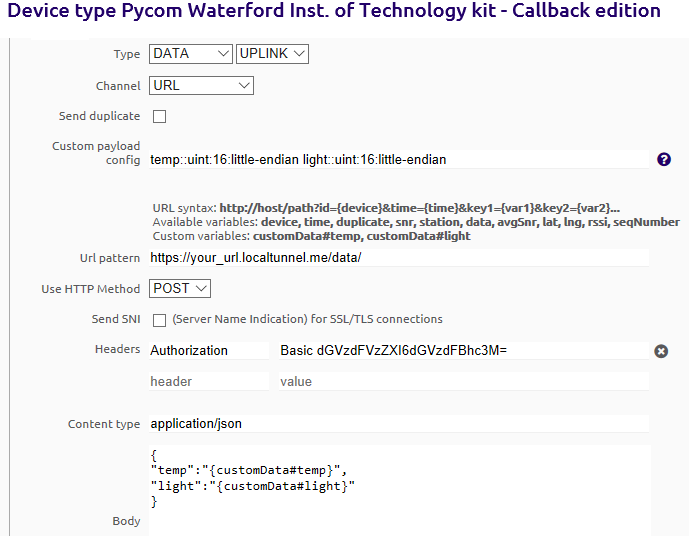Click the Send duplicate label
Screen dimensions: 689x536
(x=100, y=116)
